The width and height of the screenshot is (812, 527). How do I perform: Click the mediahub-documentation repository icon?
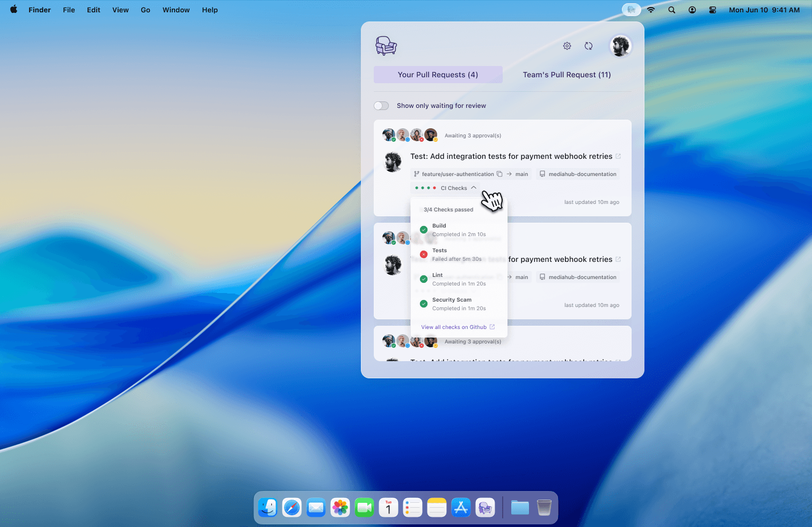[542, 174]
